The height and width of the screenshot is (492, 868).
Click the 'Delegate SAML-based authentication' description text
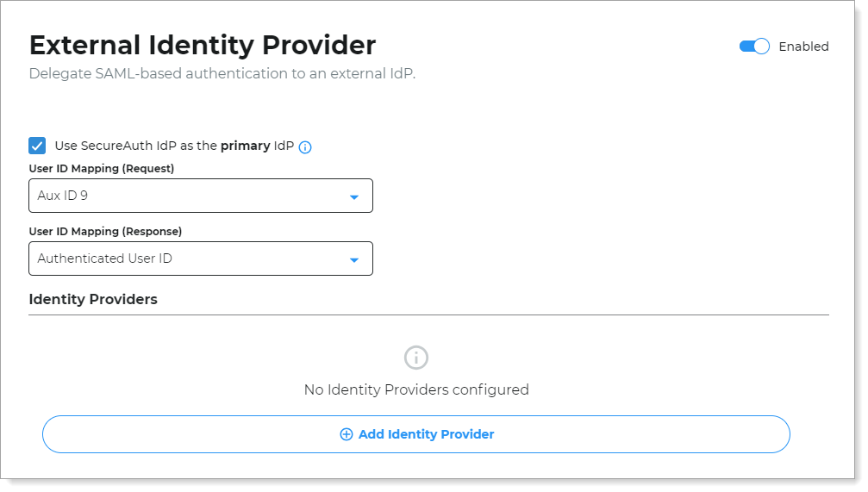coord(222,74)
